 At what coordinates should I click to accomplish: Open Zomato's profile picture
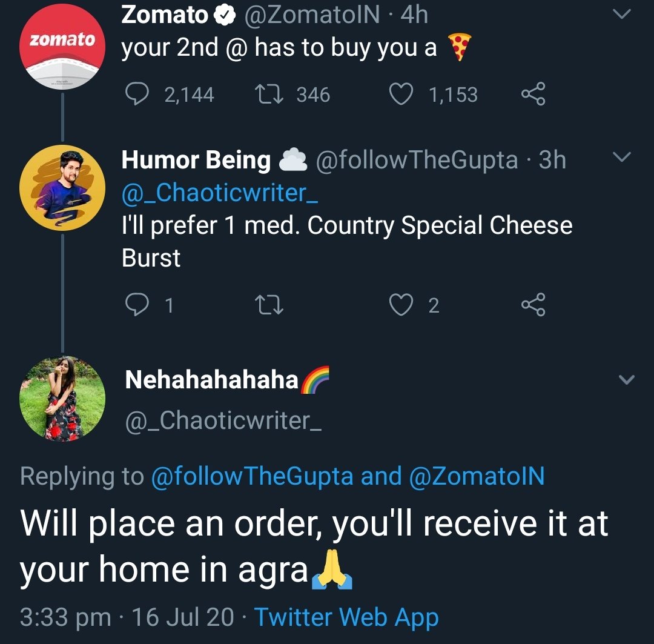[x=61, y=45]
